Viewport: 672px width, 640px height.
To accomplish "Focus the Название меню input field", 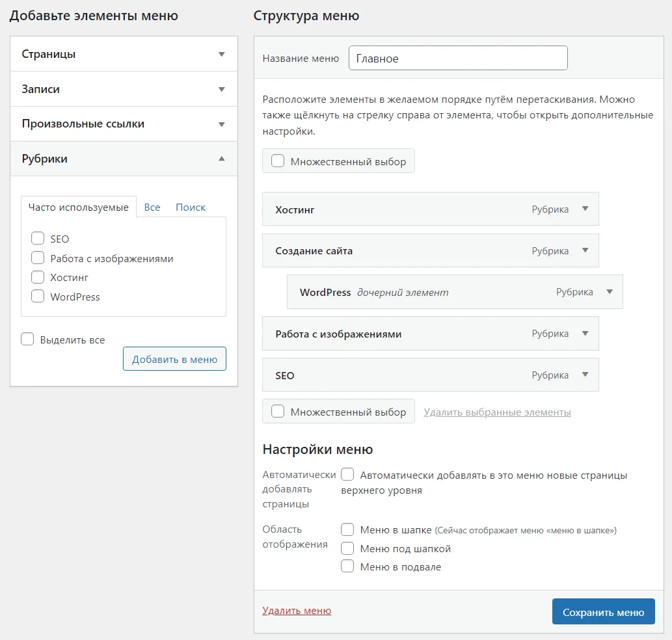I will click(x=458, y=58).
